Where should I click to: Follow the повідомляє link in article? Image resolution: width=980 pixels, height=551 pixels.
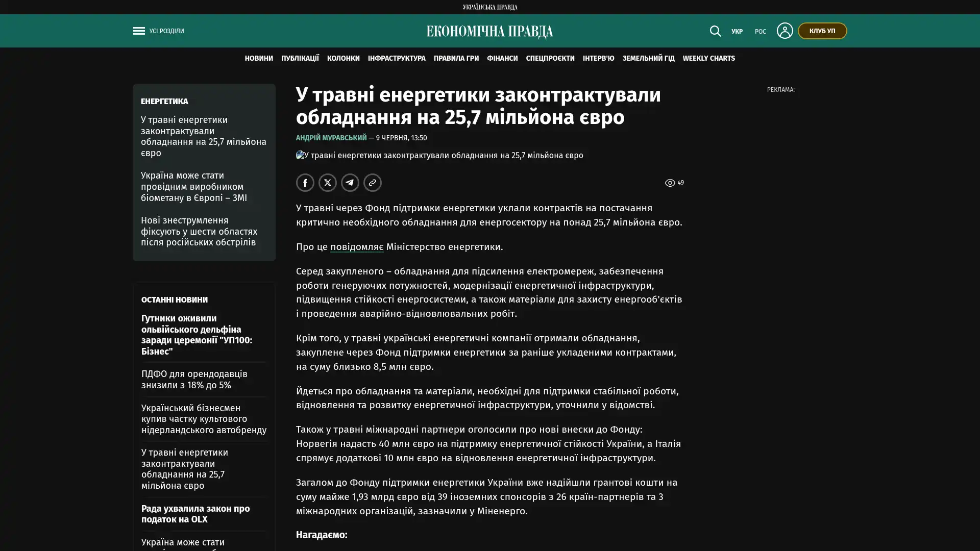coord(356,247)
